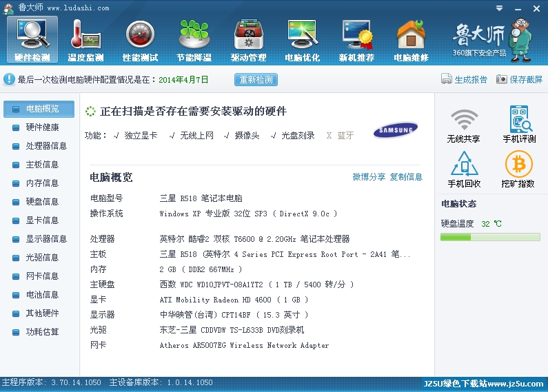Open the title bar dropdown menu arrow

pos(500,8)
